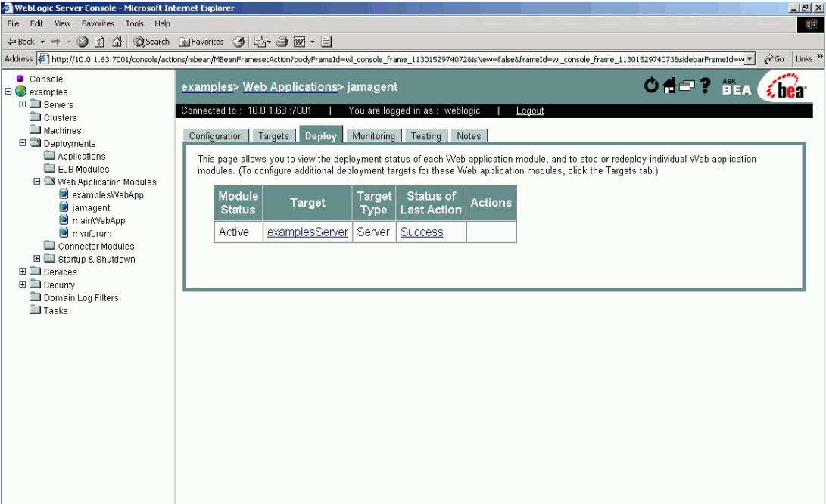Click the bea logo
826x504 pixels.
click(x=787, y=86)
